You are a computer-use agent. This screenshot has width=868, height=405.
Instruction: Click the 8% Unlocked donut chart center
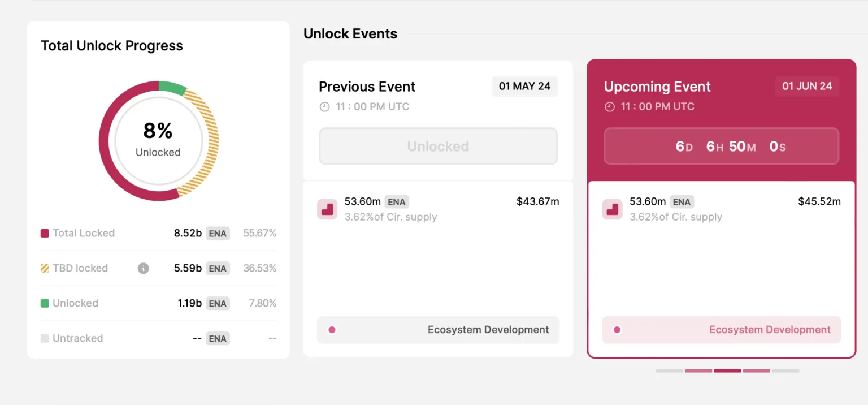coord(158,140)
